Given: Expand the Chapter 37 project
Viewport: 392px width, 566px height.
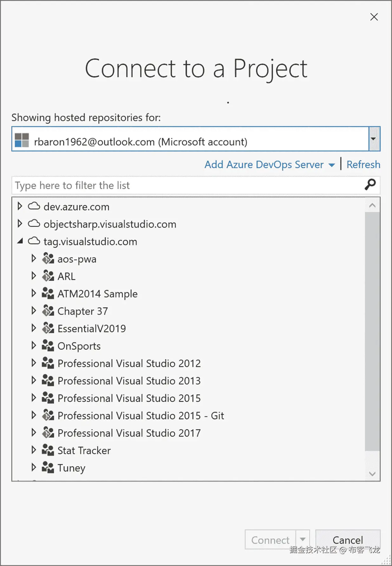Looking at the screenshot, I should pyautogui.click(x=34, y=311).
